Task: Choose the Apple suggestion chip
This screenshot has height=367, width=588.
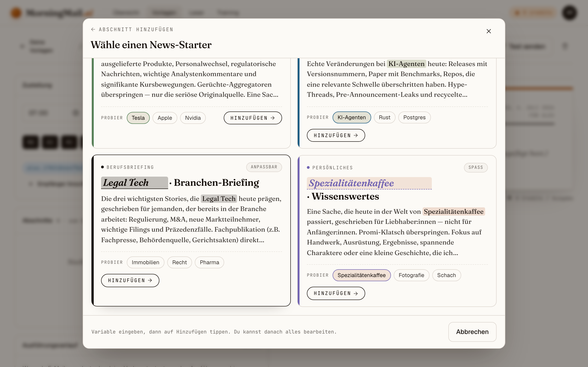Action: (x=165, y=118)
